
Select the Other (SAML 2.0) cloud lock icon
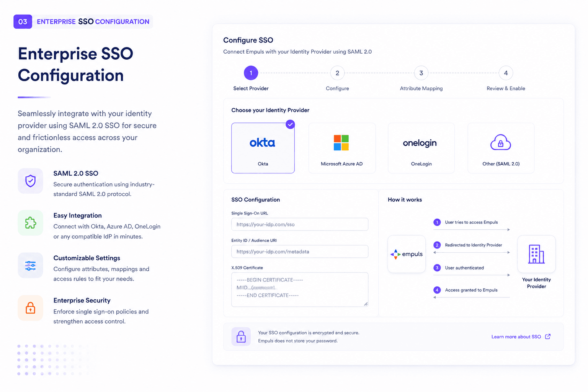click(x=501, y=143)
